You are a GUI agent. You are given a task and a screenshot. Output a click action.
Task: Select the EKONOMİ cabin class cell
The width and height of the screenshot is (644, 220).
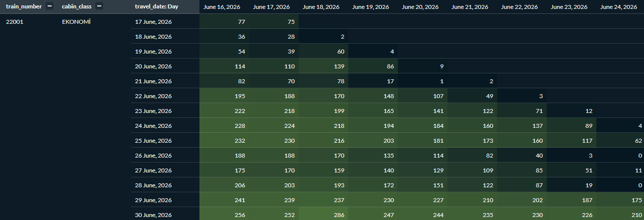point(76,22)
